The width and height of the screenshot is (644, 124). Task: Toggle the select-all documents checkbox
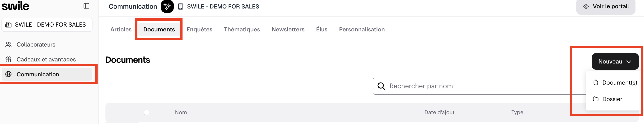[x=147, y=113]
